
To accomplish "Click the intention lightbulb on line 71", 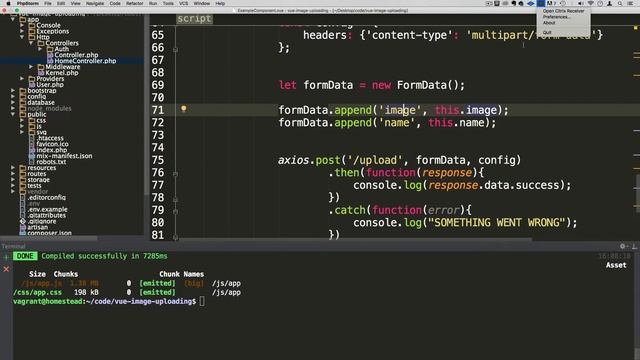I will click(x=184, y=109).
